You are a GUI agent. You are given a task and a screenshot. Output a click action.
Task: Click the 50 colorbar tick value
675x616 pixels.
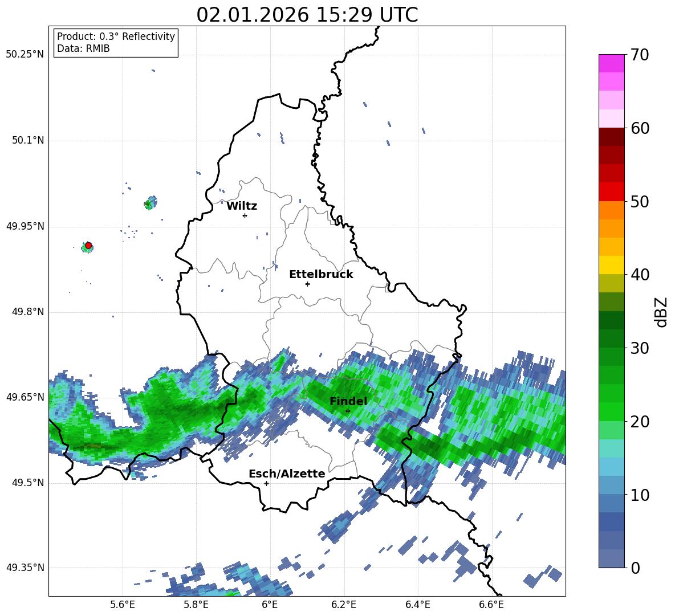640,202
